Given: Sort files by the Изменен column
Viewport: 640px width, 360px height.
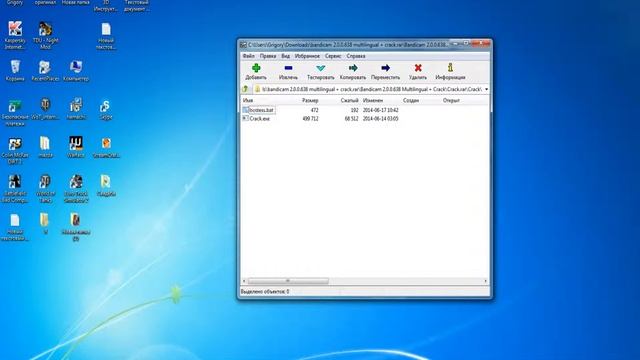Looking at the screenshot, I should click(x=373, y=100).
